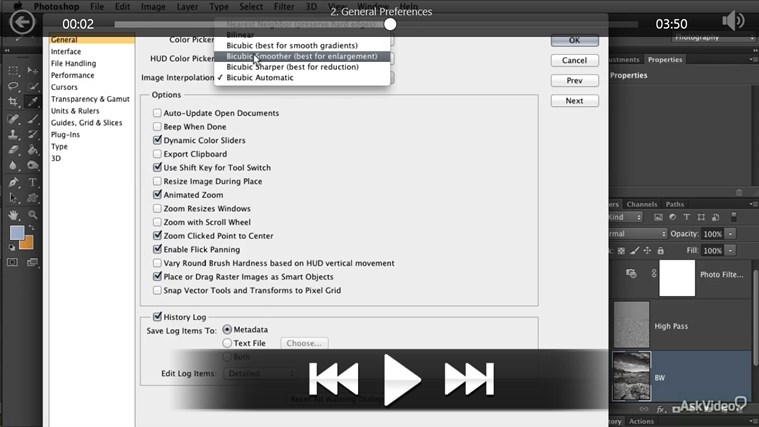Click the Choose... button
The image size is (759, 427).
click(x=304, y=343)
